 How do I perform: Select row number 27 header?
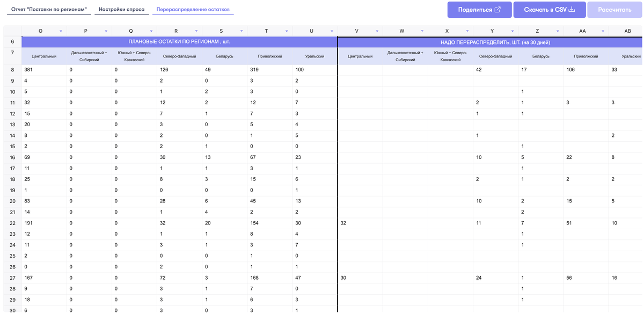point(12,278)
